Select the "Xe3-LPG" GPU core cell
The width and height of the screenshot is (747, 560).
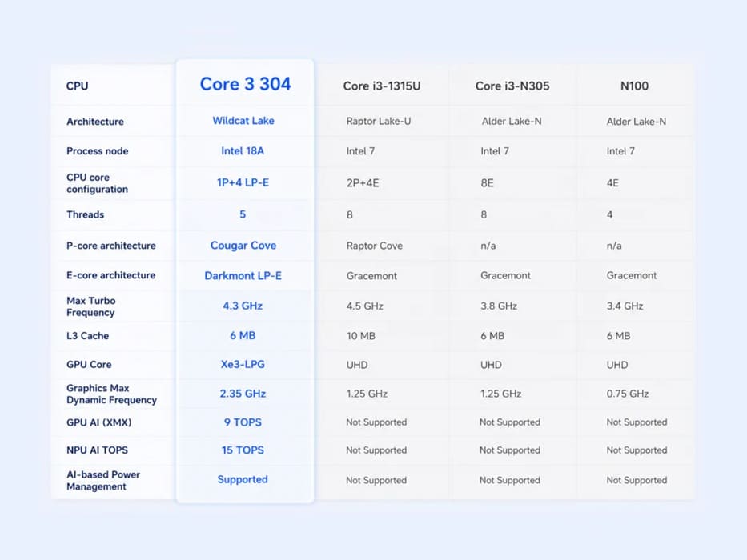243,364
